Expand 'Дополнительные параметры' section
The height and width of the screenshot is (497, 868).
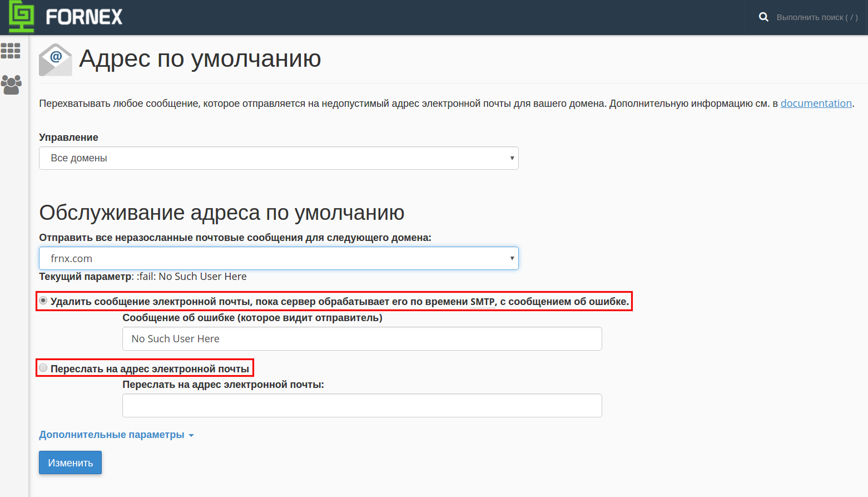pos(116,435)
